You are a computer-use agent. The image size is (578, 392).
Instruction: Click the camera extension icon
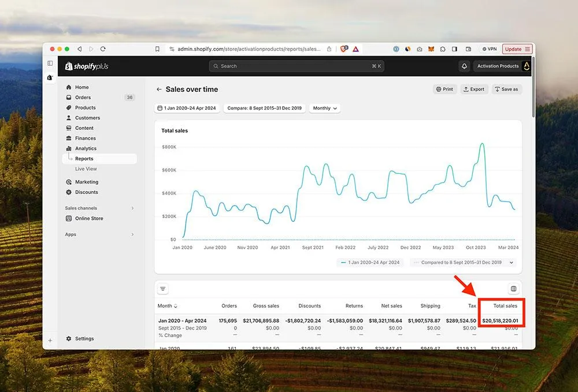tap(420, 49)
